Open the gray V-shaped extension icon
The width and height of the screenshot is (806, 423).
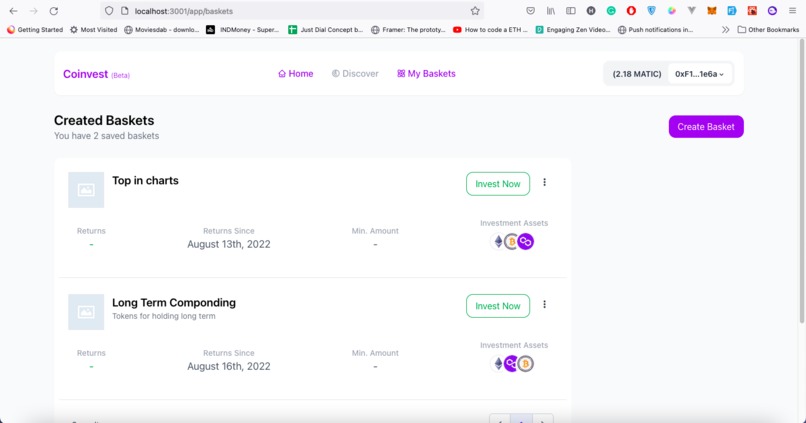691,11
